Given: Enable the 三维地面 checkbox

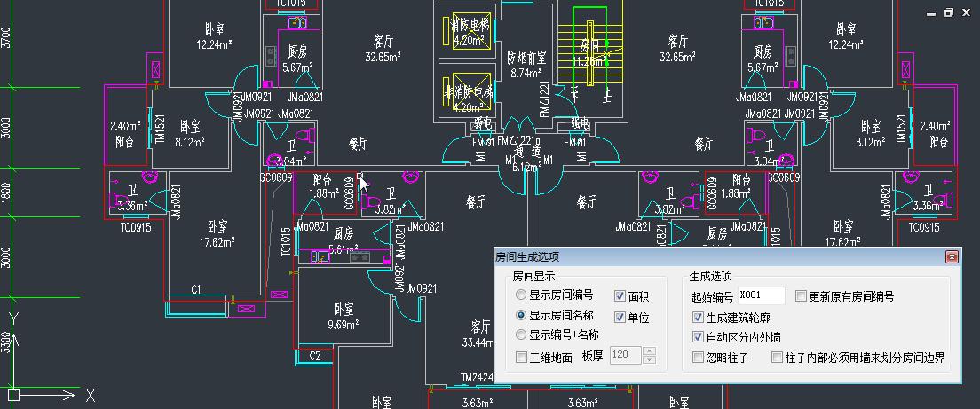Looking at the screenshot, I should pyautogui.click(x=521, y=357).
